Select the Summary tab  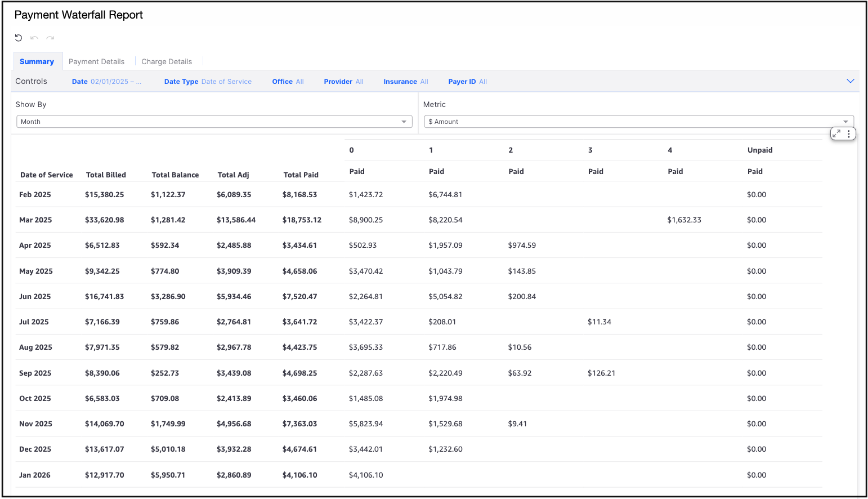click(37, 61)
